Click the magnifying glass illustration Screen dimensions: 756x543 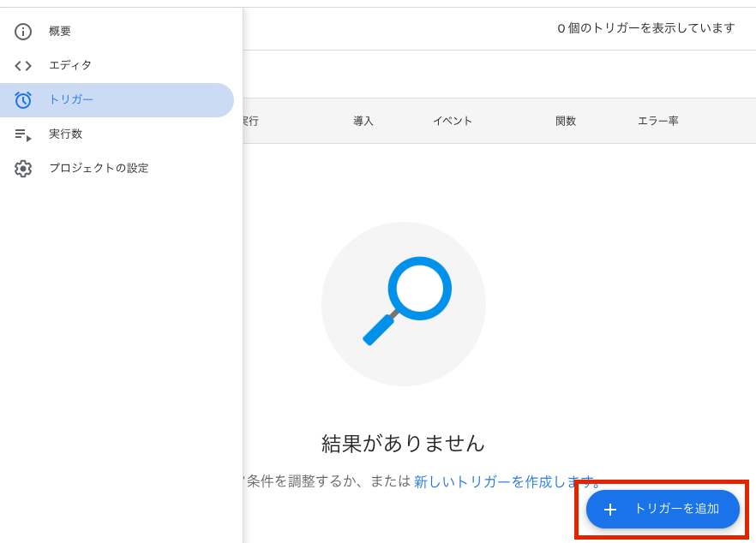[x=403, y=304]
